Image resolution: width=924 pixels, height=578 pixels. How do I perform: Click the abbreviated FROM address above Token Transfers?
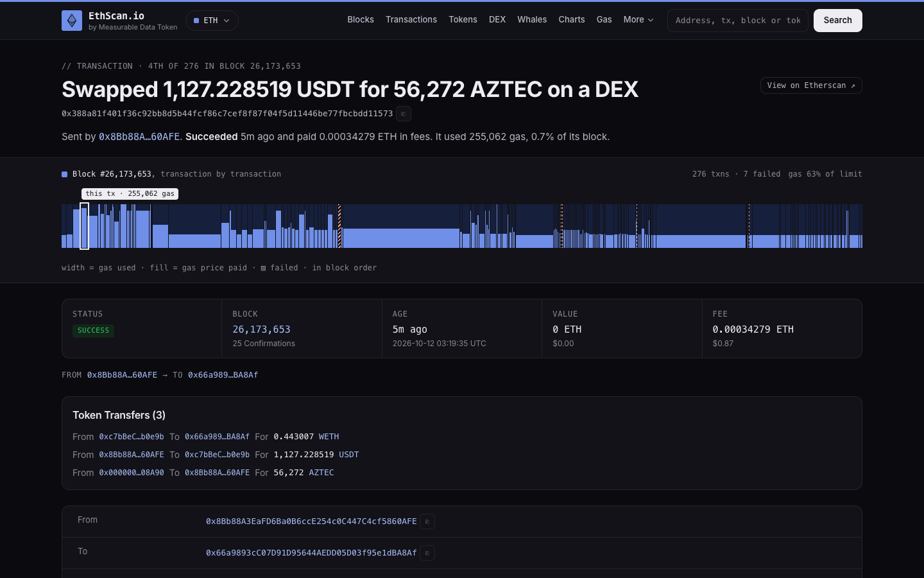pos(122,375)
